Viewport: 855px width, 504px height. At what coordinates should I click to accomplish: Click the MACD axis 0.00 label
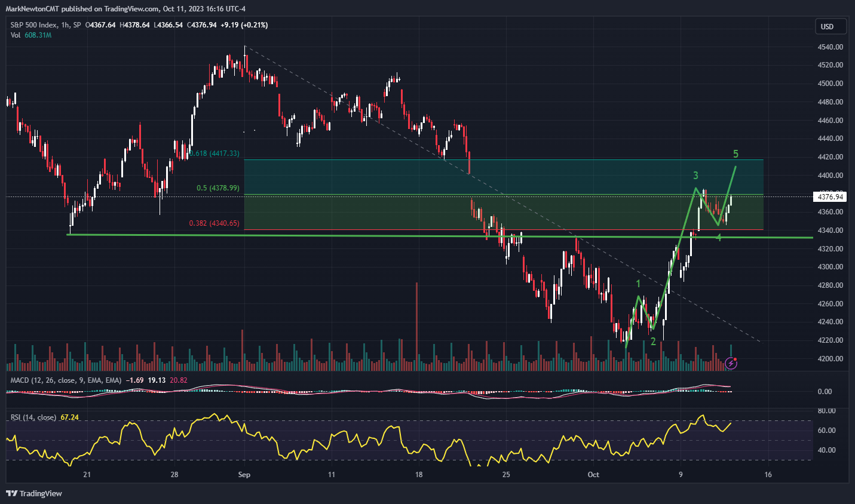pos(825,392)
